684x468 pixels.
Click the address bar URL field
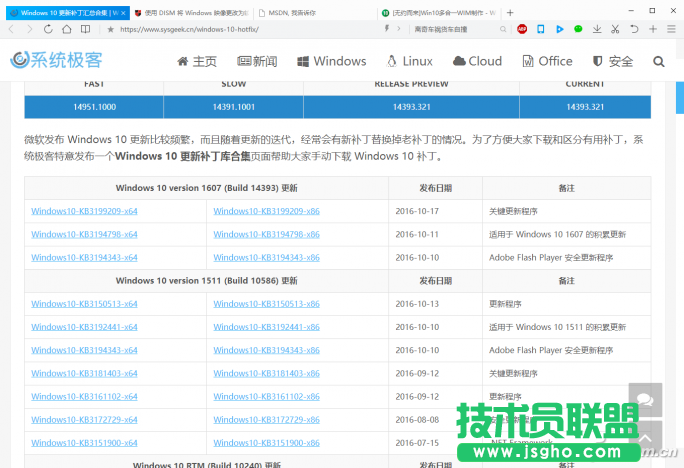point(250,30)
